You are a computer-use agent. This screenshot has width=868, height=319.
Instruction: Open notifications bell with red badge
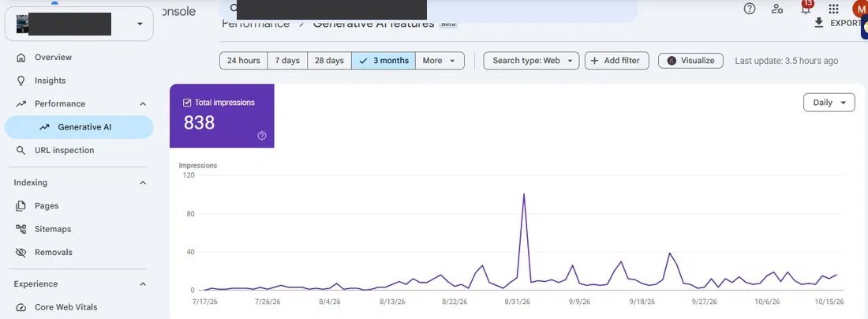[x=806, y=8]
